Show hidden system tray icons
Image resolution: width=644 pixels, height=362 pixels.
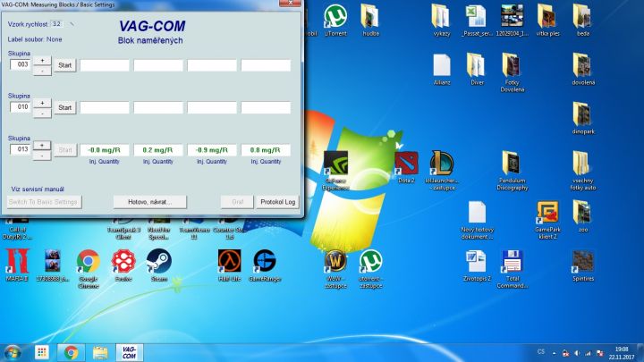pyautogui.click(x=554, y=353)
